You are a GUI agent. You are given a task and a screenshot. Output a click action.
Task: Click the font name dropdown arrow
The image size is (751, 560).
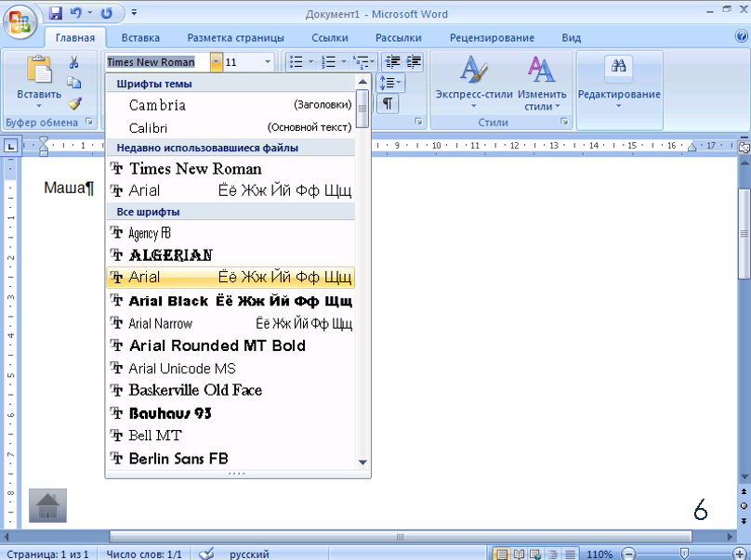(216, 61)
